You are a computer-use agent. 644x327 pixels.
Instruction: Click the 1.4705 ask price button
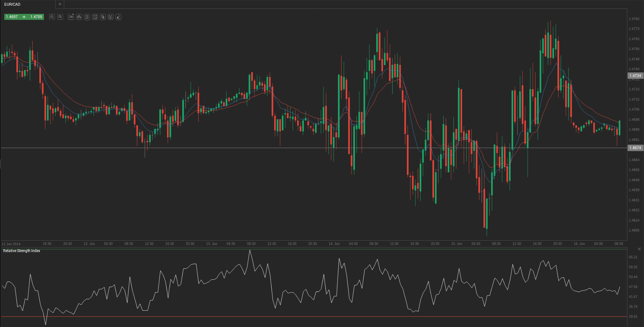click(36, 17)
